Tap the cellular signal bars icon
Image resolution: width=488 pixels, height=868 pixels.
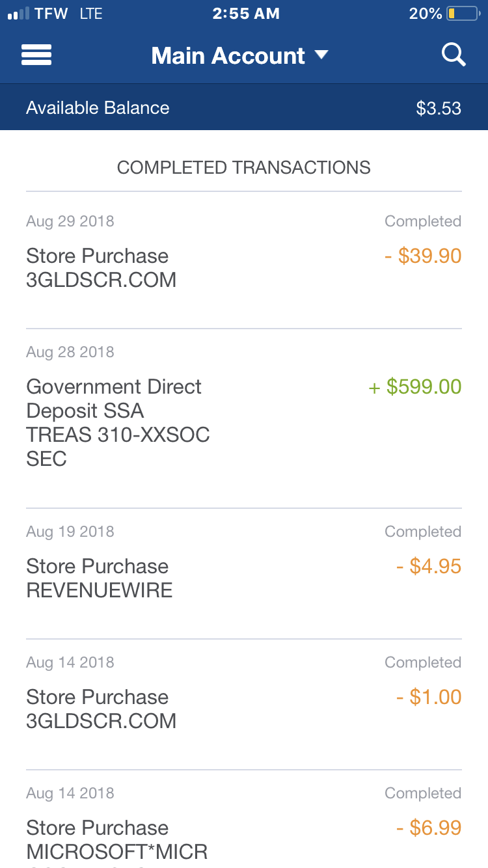[x=18, y=14]
